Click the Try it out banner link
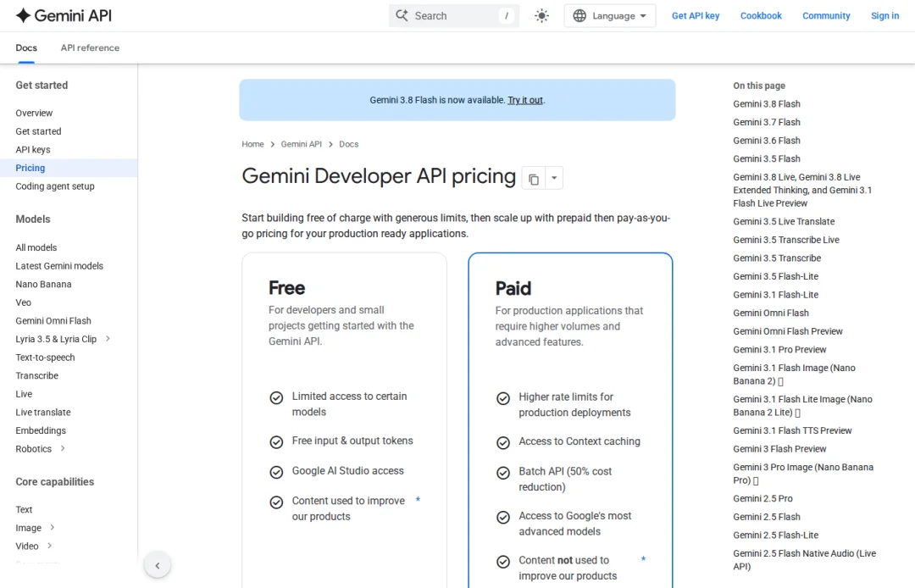915x588 pixels. pyautogui.click(x=525, y=100)
